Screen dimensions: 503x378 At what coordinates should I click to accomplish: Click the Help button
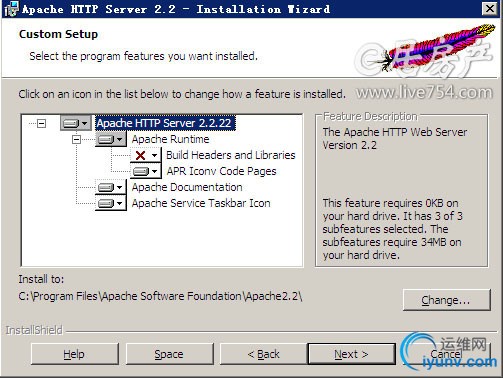click(x=75, y=354)
